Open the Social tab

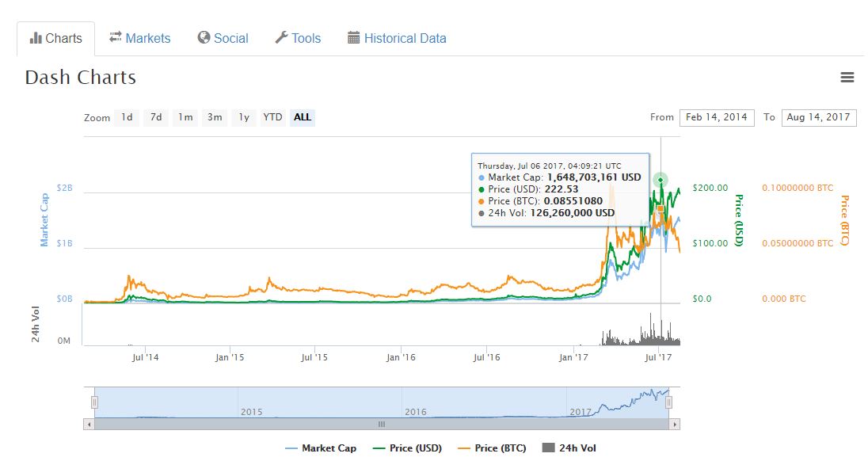coord(223,38)
